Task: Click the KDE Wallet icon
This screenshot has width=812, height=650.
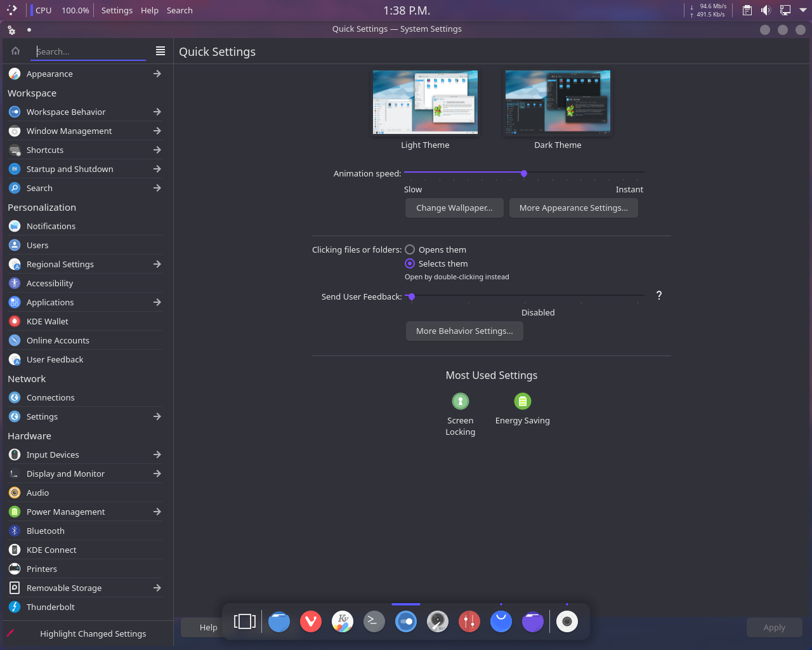Action: [x=15, y=321]
